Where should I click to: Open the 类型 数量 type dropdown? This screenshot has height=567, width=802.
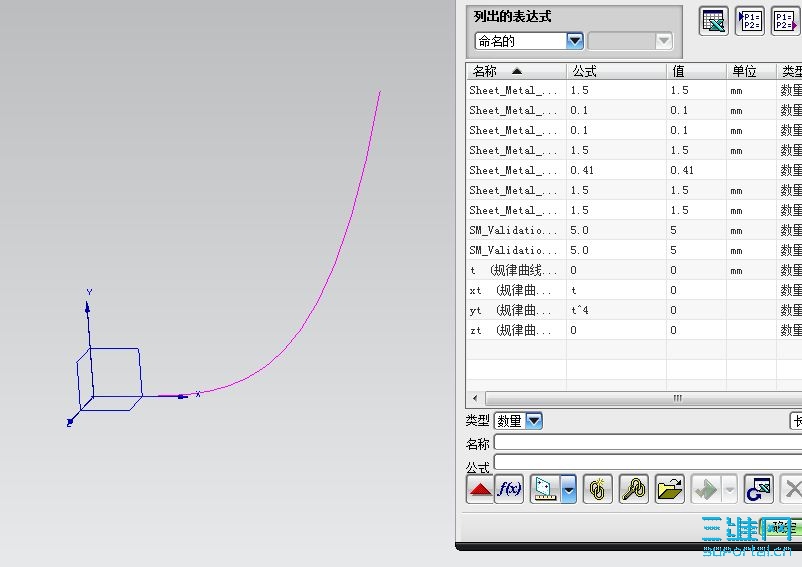533,421
